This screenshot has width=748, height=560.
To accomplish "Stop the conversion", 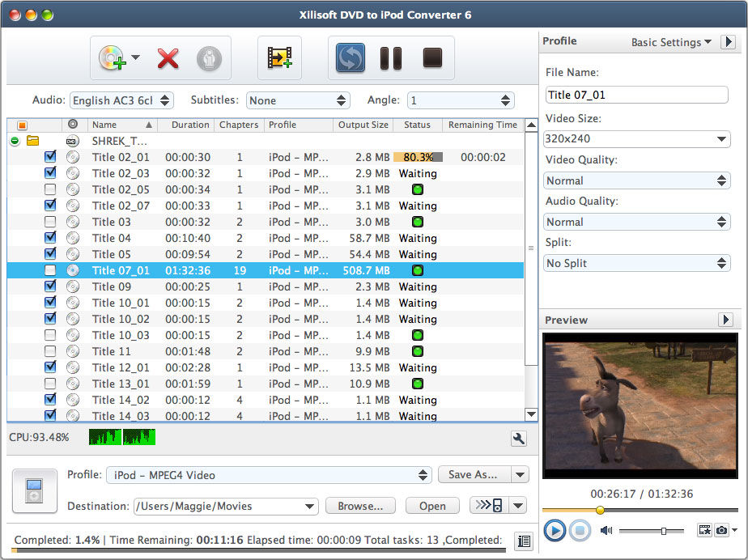I will [432, 57].
